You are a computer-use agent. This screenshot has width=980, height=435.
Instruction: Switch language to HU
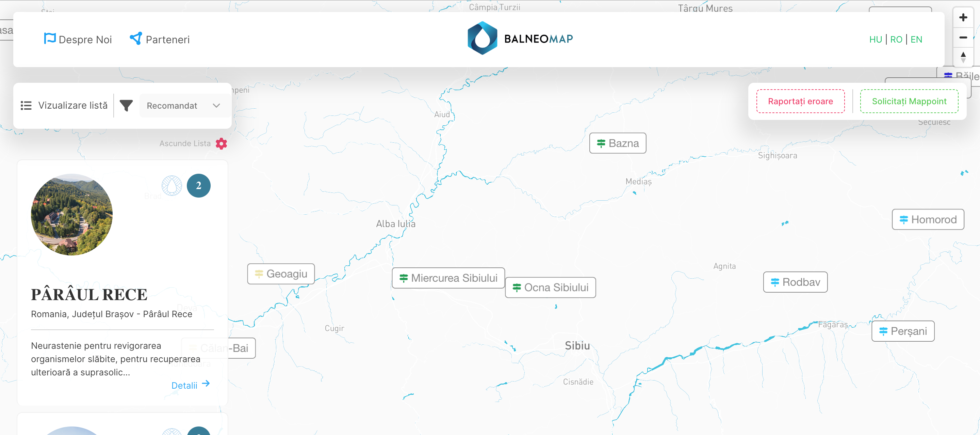coord(876,40)
